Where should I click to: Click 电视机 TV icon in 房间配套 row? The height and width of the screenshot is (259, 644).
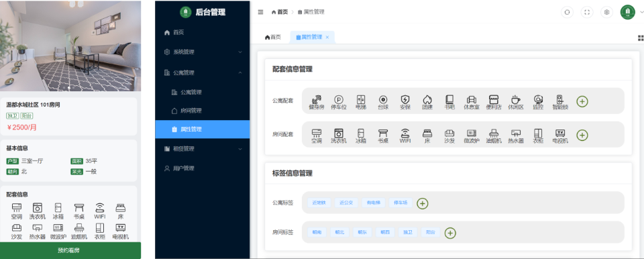pos(559,134)
